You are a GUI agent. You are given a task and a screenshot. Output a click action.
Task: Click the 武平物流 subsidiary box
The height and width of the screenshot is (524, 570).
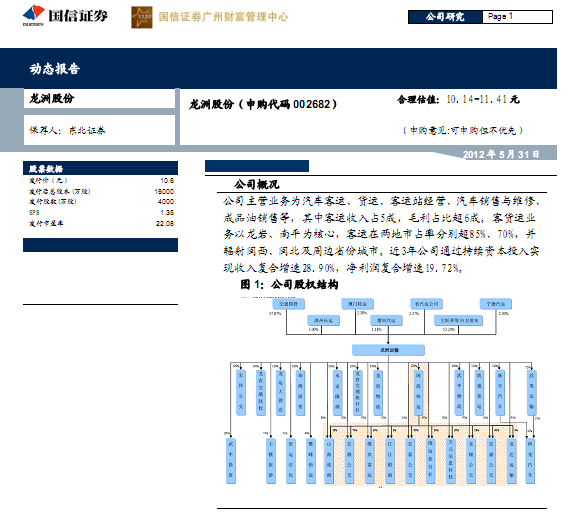[x=459, y=392]
